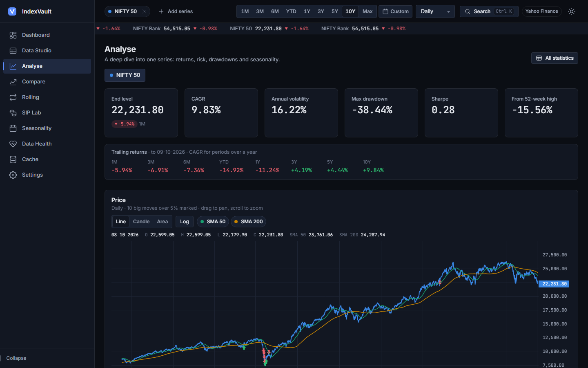Select the 1M time range
588x368 pixels.
pyautogui.click(x=245, y=11)
